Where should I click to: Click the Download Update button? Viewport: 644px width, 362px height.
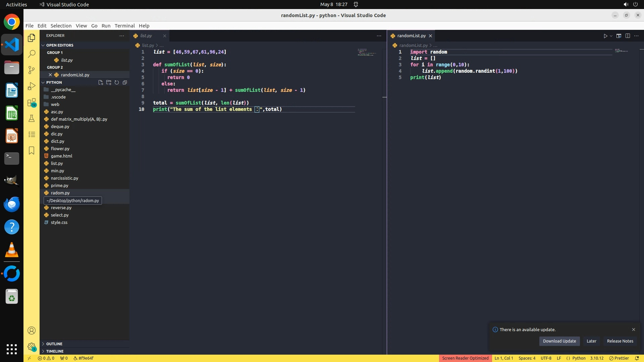click(x=559, y=341)
